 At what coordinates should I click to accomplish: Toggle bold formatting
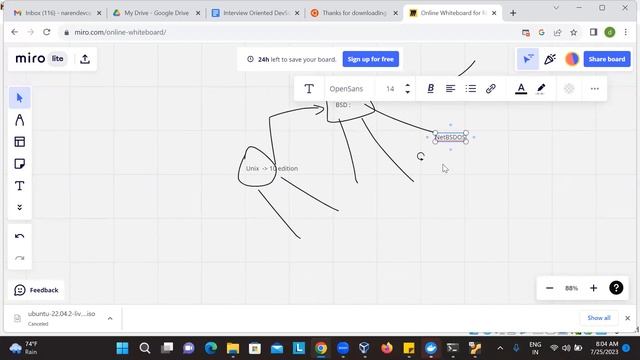click(430, 89)
